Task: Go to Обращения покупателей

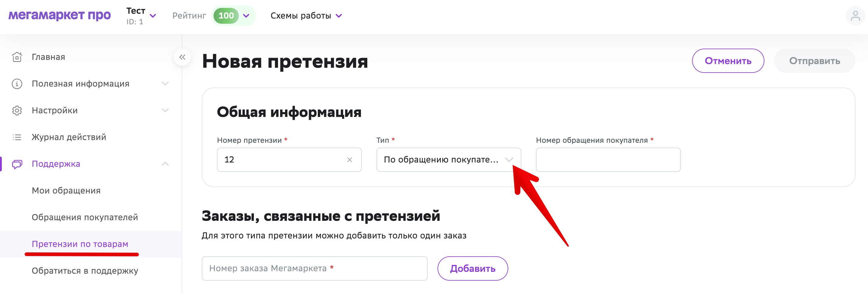Action: tap(85, 217)
